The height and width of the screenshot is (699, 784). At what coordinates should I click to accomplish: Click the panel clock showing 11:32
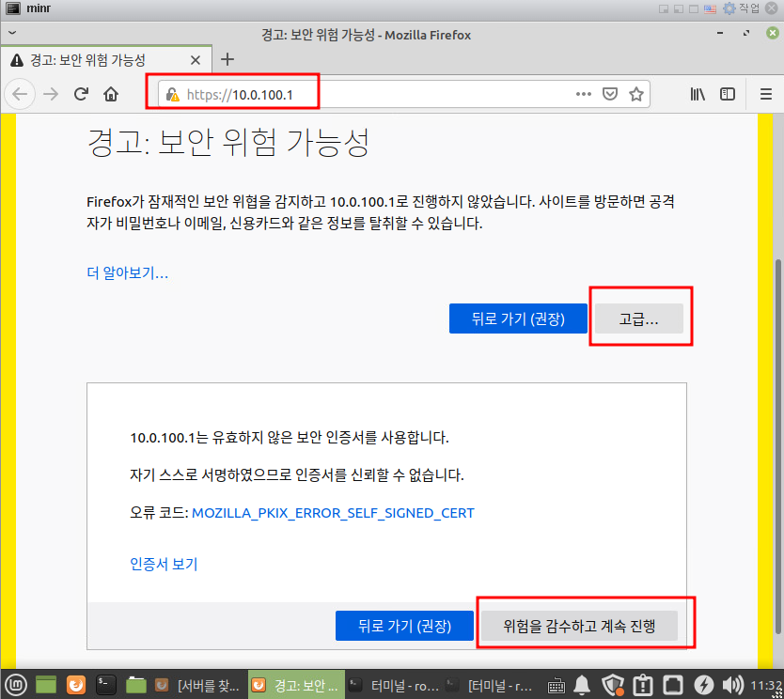pos(766,685)
